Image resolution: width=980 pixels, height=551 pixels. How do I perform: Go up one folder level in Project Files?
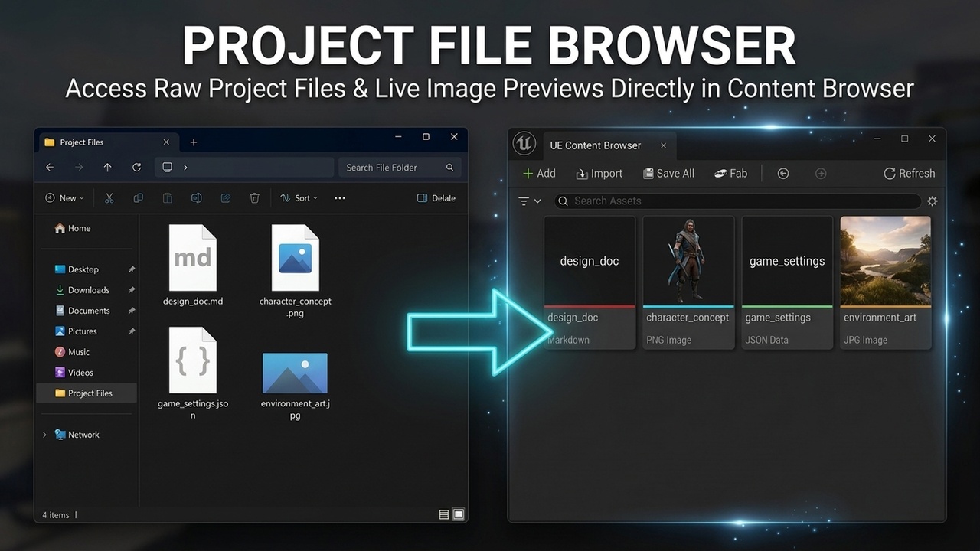108,168
